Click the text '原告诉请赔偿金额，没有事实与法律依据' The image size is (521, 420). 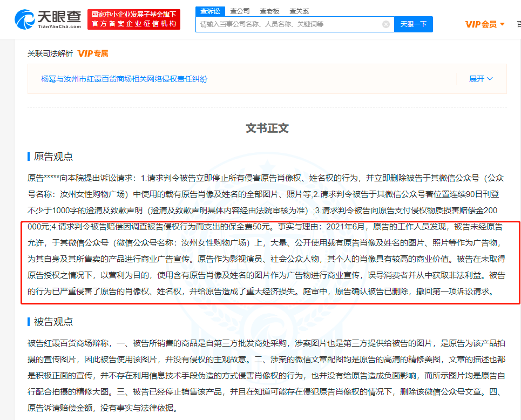100,408
